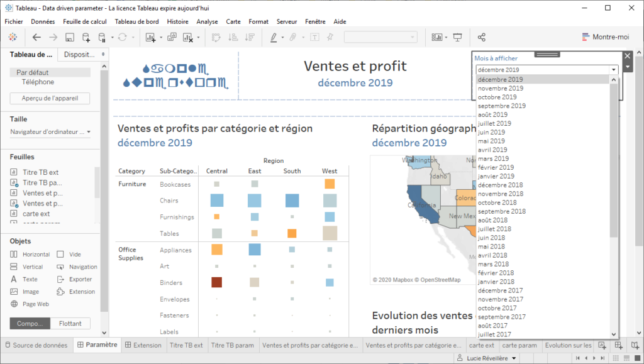The width and height of the screenshot is (644, 364).
Task: Click the Swap rows and columns icon
Action: [216, 37]
